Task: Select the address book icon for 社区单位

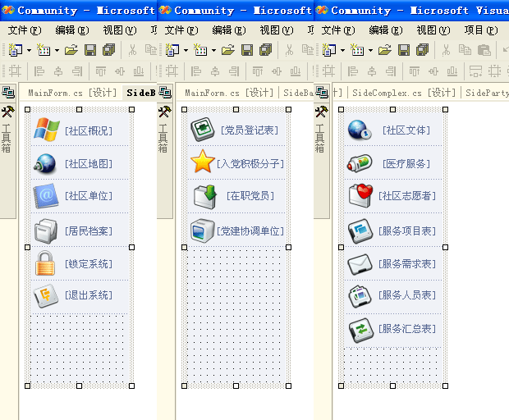Action: point(46,196)
